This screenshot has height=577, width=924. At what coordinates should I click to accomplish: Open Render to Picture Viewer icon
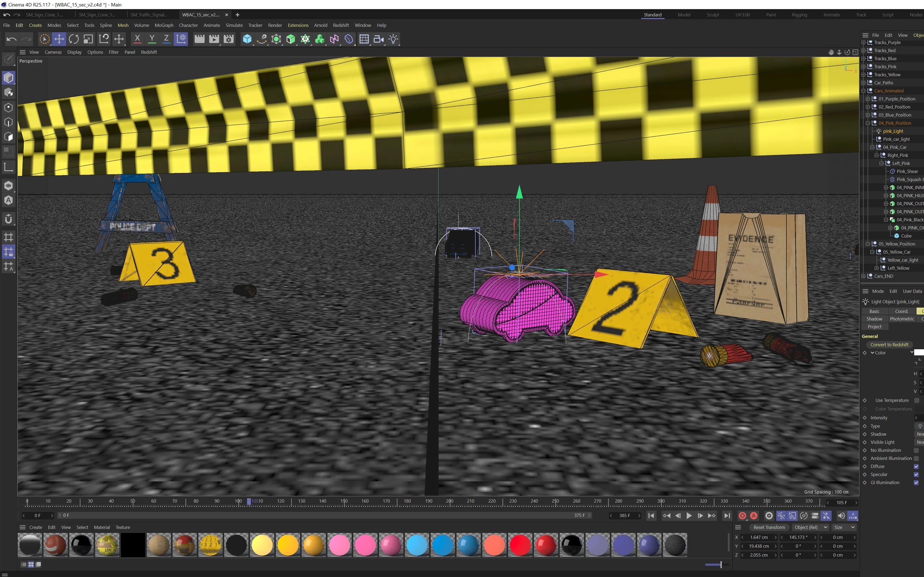click(214, 39)
